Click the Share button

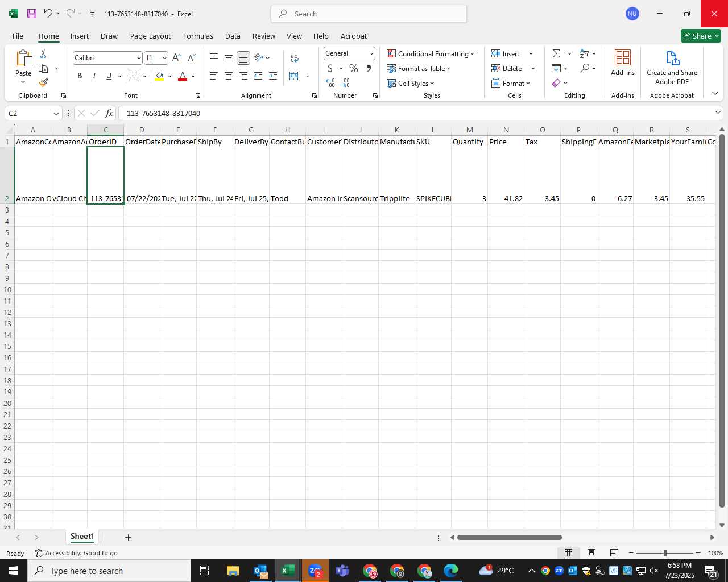coord(701,36)
